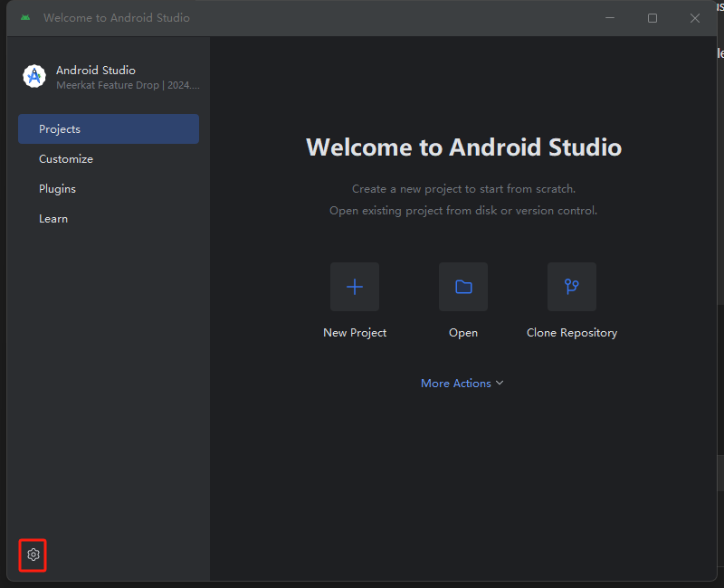Click the New Project text label
This screenshot has width=724, height=588.
[355, 333]
